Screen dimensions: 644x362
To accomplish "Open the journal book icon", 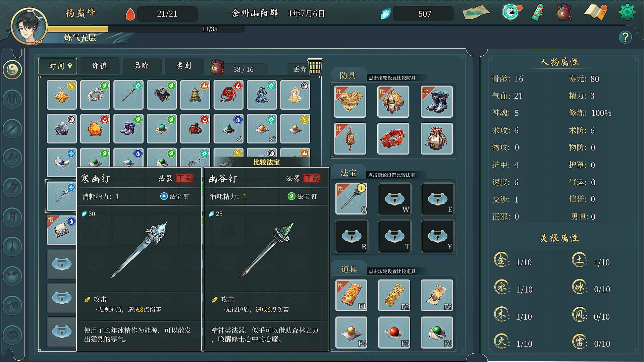I will [595, 12].
